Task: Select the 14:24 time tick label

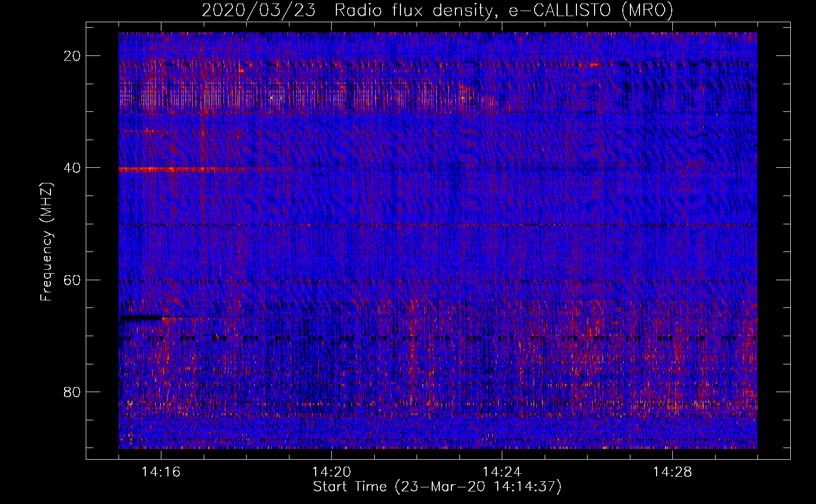Action: click(502, 472)
